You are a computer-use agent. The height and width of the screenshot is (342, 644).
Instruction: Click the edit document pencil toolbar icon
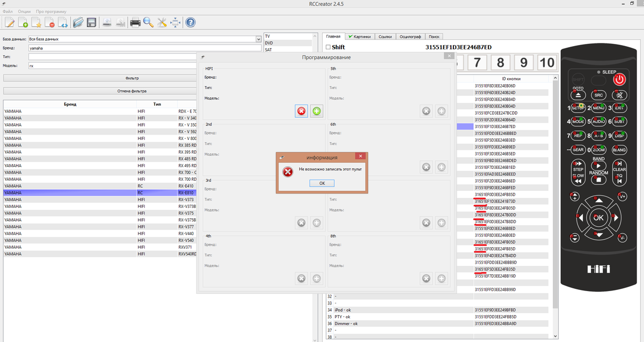[x=9, y=23]
